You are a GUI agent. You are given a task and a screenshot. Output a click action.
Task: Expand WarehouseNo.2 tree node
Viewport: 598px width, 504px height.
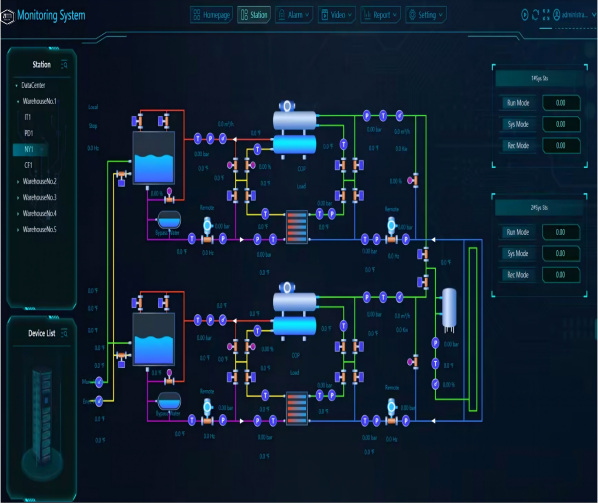click(x=18, y=181)
